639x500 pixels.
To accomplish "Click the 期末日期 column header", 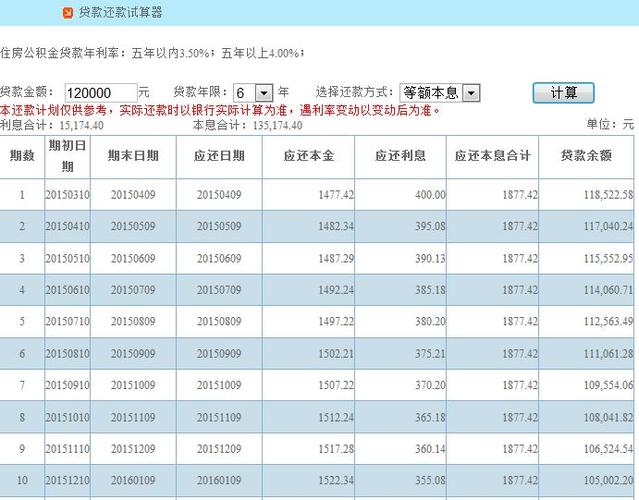I will [133, 156].
